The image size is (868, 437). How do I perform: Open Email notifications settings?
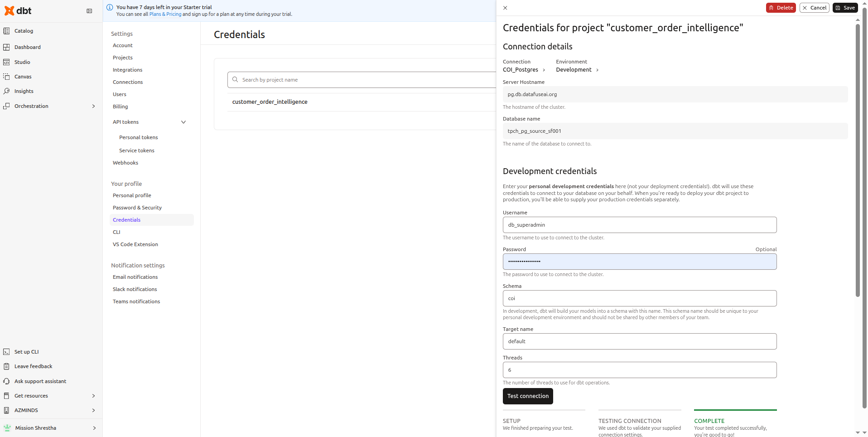pyautogui.click(x=135, y=277)
